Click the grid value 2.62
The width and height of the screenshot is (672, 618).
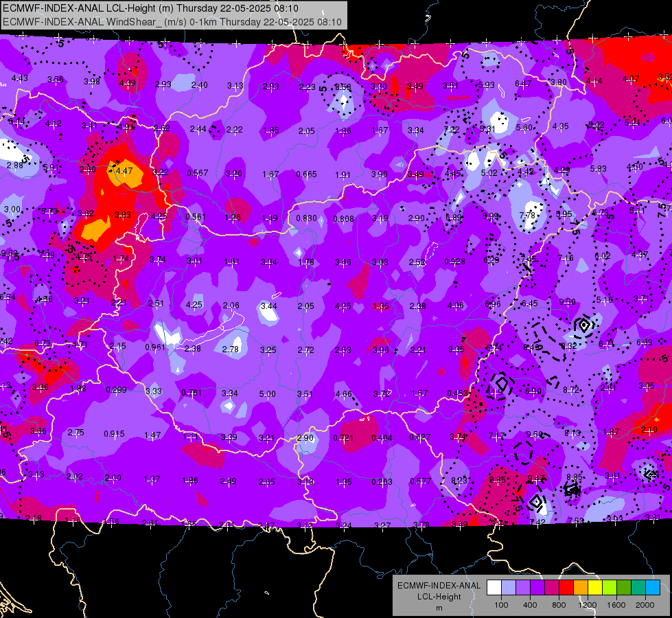coord(161,128)
